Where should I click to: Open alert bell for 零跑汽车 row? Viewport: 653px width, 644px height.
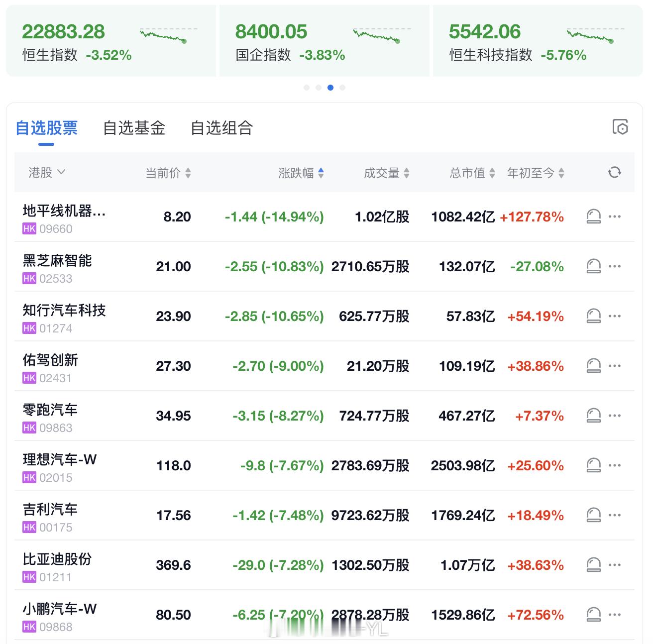pos(593,416)
